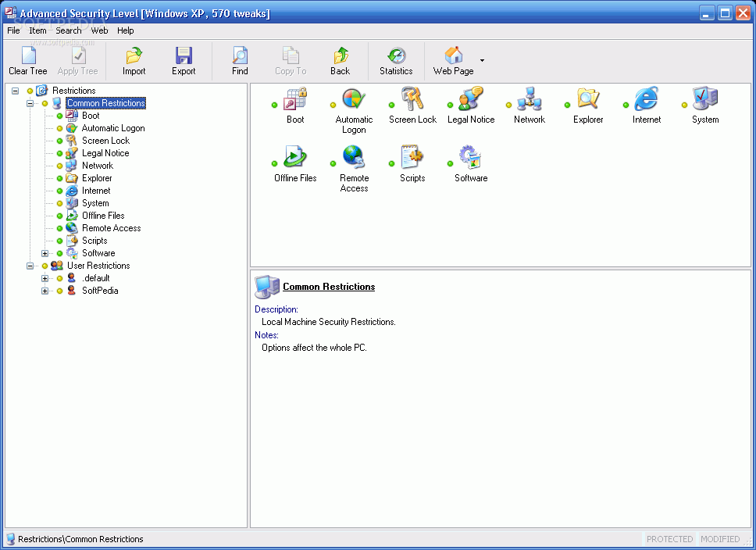This screenshot has width=756, height=550.
Task: Open the Boot icon in right pane
Action: pos(294,99)
